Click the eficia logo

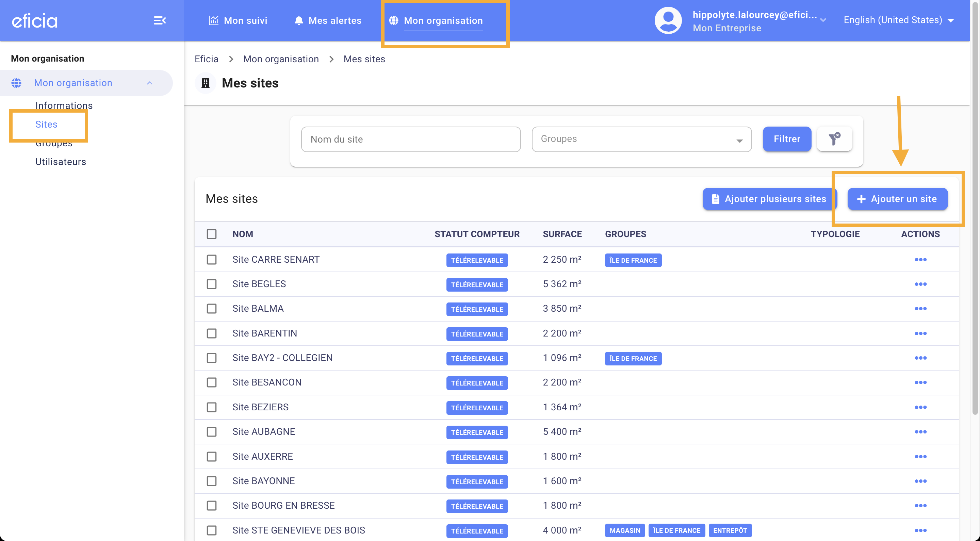click(x=35, y=20)
